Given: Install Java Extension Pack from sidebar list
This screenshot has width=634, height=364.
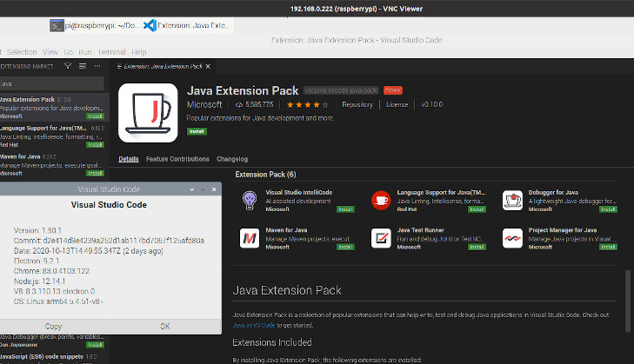Looking at the screenshot, I should (95, 116).
